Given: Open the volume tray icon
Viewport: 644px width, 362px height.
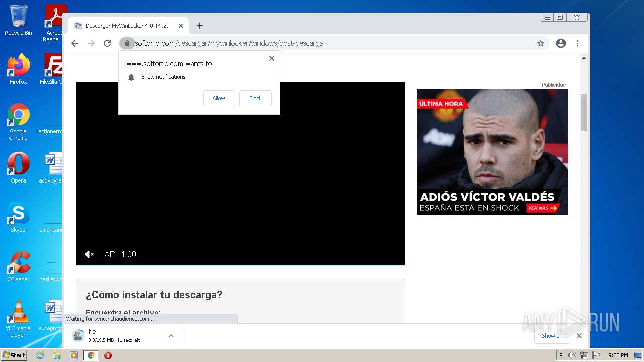Looking at the screenshot, I should click(x=572, y=355).
